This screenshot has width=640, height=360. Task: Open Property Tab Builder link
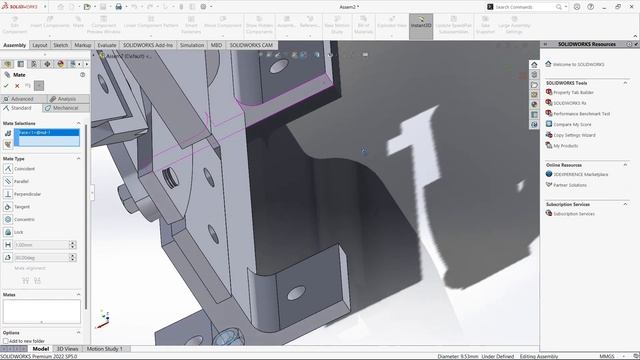click(x=573, y=93)
